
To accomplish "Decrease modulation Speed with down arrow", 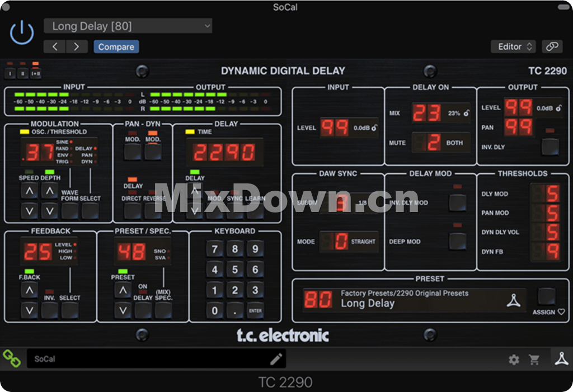I will pos(29,211).
